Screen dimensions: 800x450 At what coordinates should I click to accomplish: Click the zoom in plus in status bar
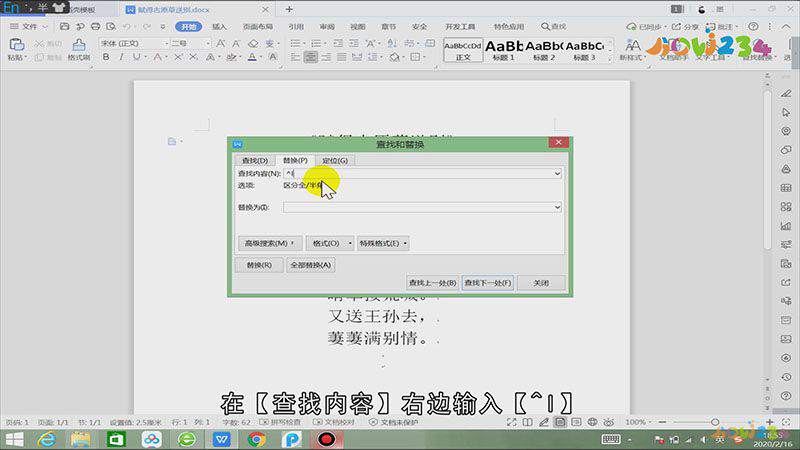pos(769,422)
